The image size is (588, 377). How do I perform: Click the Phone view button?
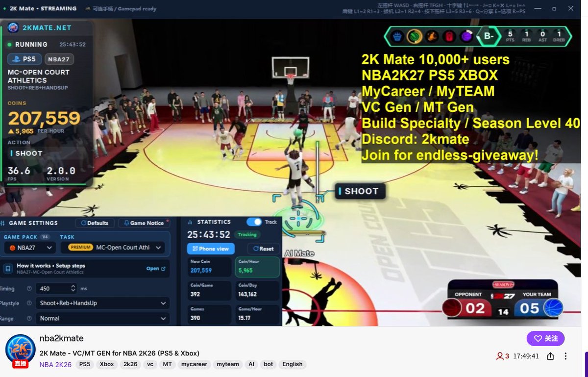tap(211, 249)
